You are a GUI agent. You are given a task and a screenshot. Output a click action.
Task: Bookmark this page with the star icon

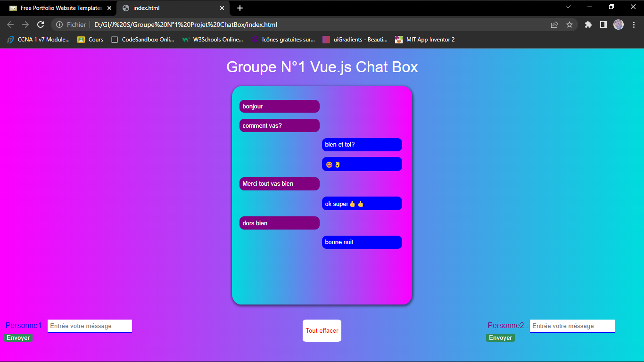[x=570, y=25]
